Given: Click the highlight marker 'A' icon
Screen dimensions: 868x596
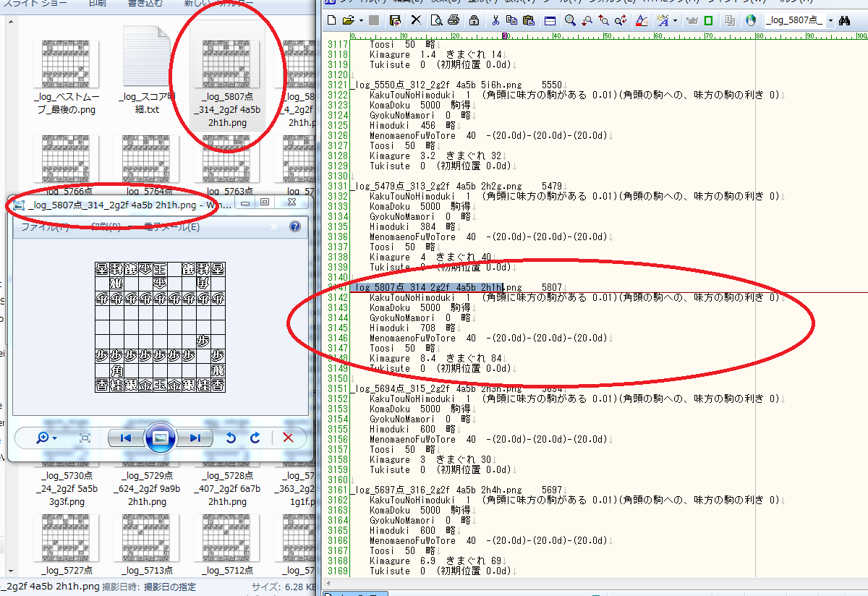Looking at the screenshot, I should (662, 20).
